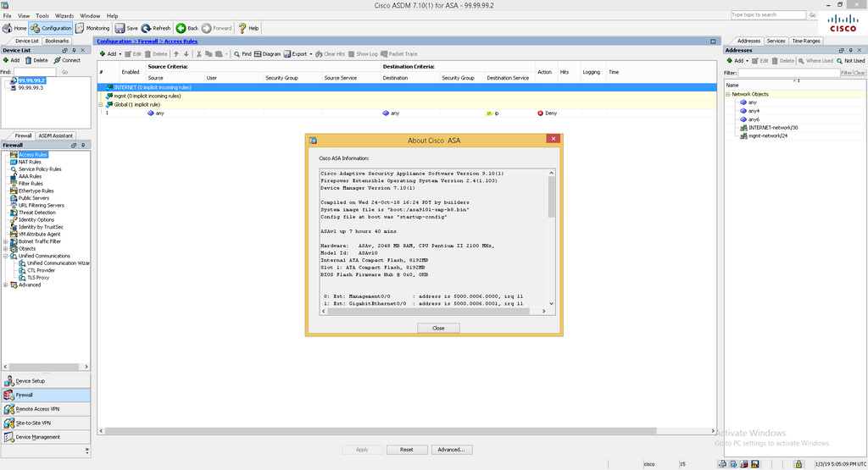Click the lock icon in the status bar
This screenshot has width=868, height=470.
click(x=798, y=464)
